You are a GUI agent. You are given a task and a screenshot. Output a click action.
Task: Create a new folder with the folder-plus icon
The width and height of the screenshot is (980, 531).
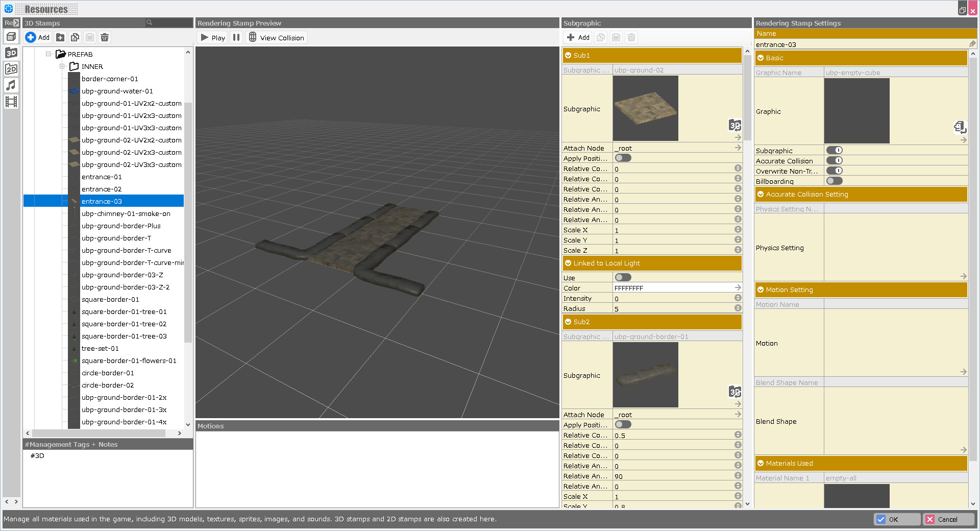point(60,37)
